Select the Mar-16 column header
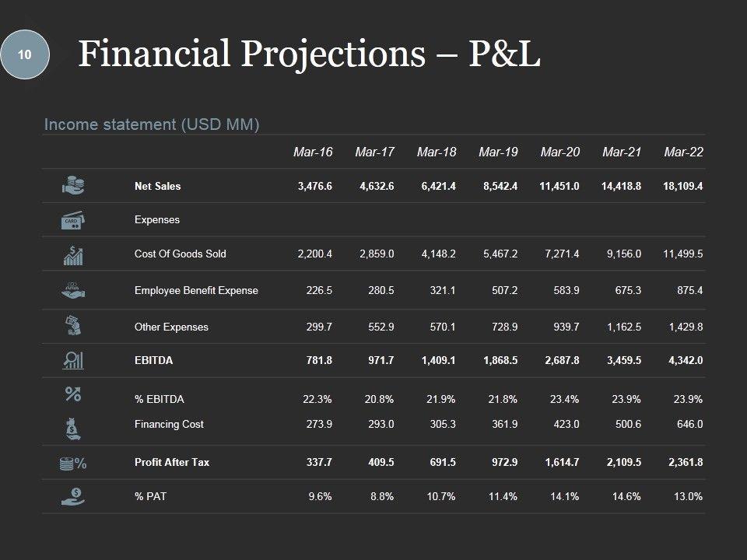Viewport: 747px width, 560px height. pos(313,152)
